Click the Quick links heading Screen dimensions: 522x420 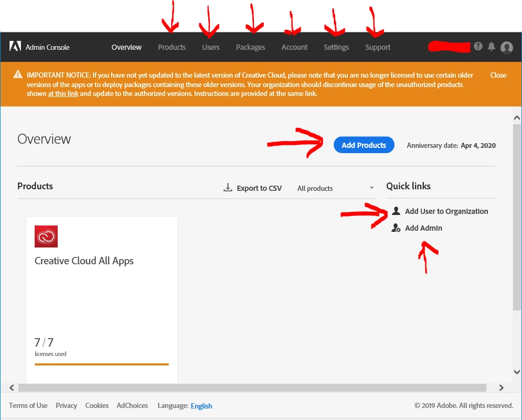(x=409, y=186)
